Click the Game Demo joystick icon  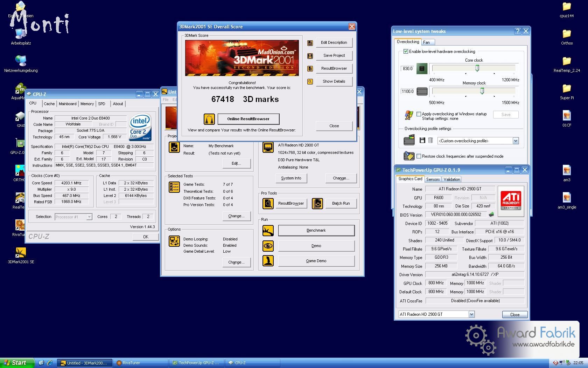(268, 261)
